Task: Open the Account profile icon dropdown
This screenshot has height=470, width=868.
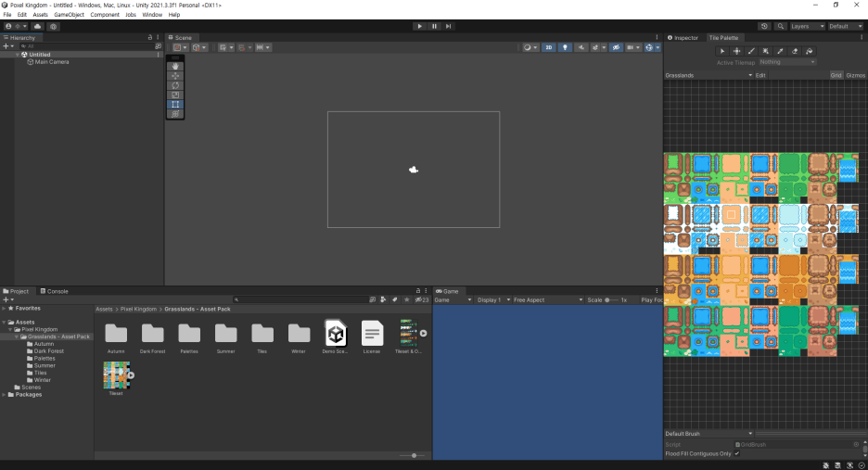Action: [x=16, y=26]
